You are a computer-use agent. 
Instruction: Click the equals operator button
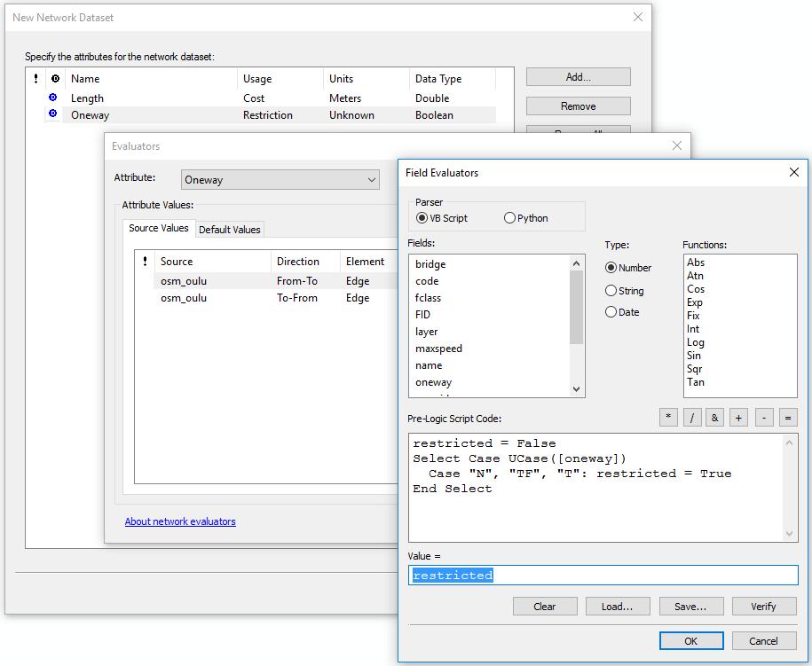tap(788, 417)
